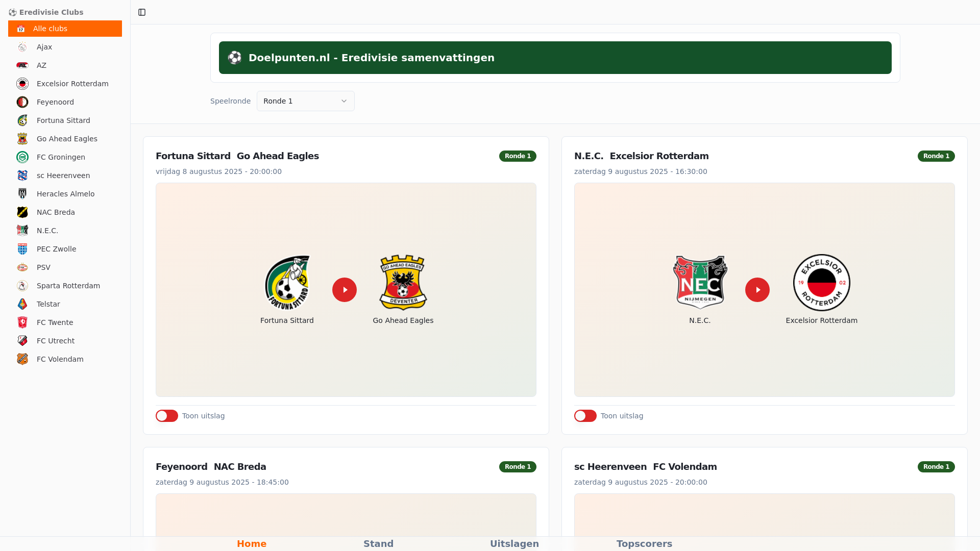
Task: Open the Sparta Rotterdam club link
Action: (68, 286)
